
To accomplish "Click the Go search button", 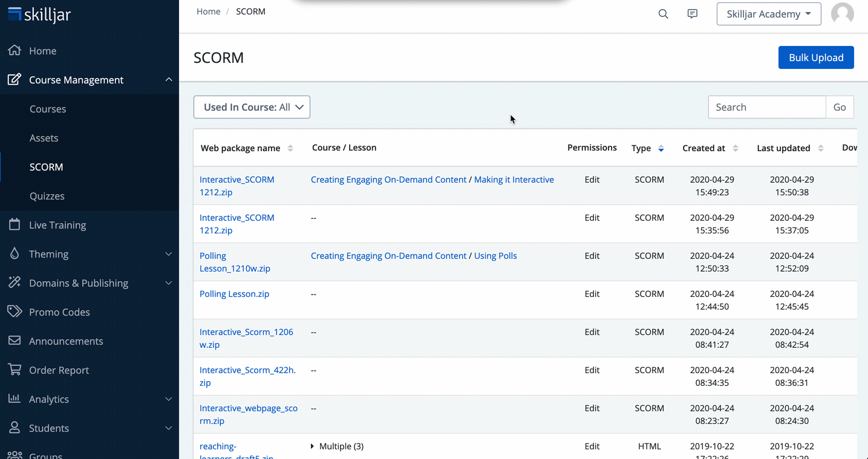I will [x=840, y=107].
